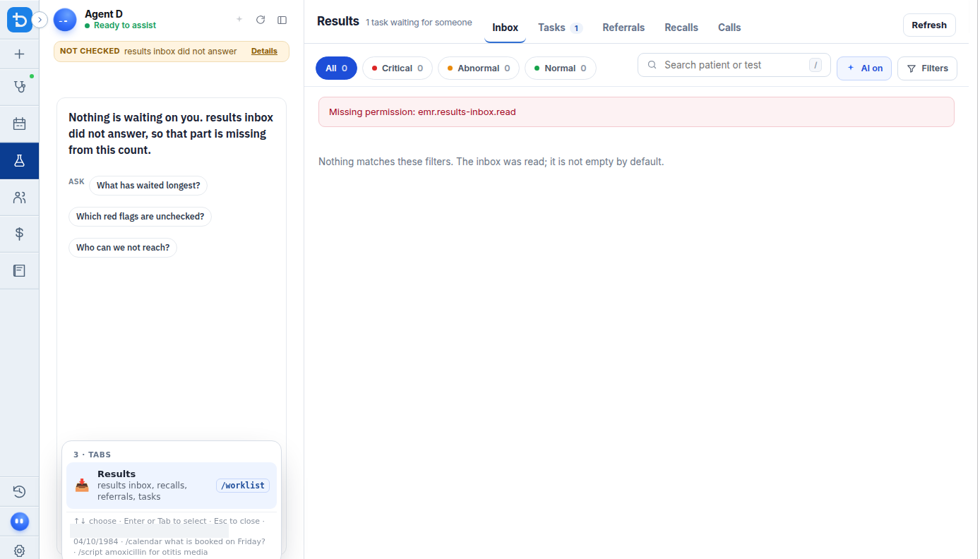980x559 pixels.
Task: Open the Filters dropdown
Action: pyautogui.click(x=928, y=68)
